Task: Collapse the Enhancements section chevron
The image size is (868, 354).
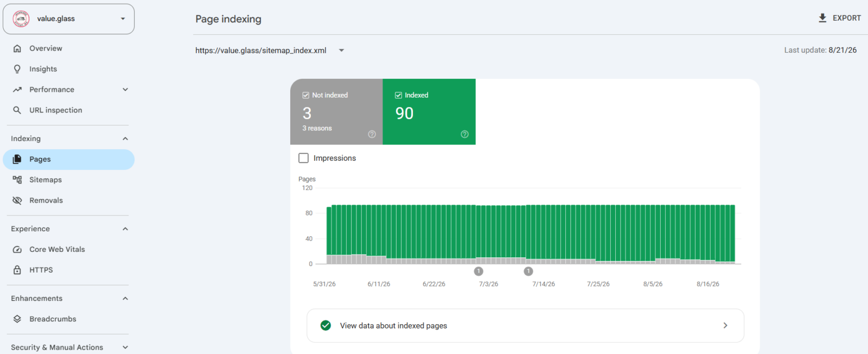Action: pos(125,298)
